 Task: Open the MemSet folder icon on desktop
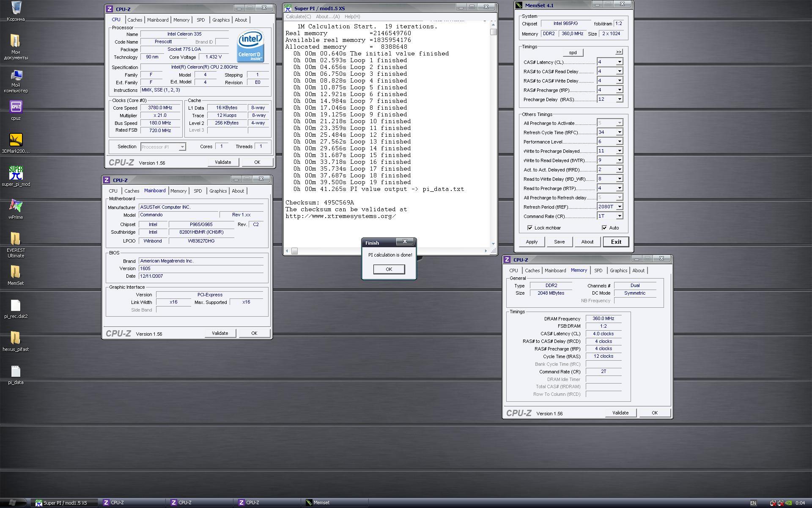point(16,276)
